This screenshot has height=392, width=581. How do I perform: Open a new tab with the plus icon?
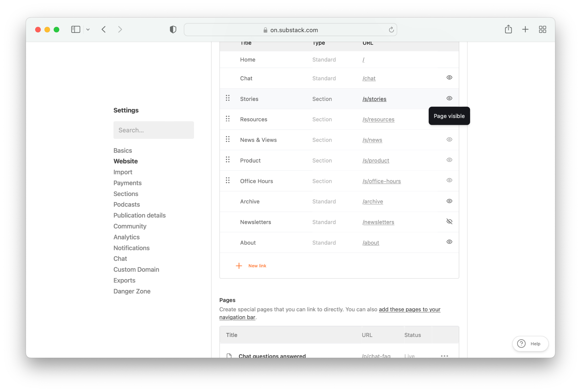(x=525, y=29)
